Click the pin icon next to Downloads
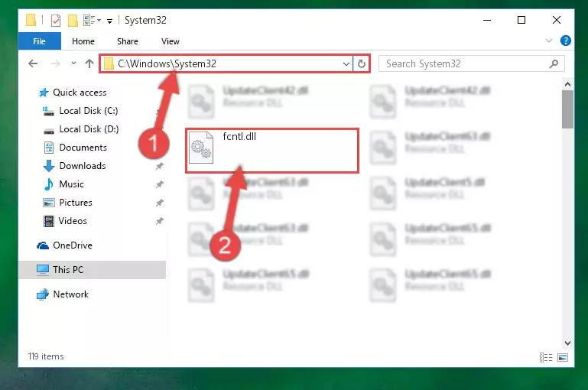Screen dimensions: 588x390 (x=160, y=166)
